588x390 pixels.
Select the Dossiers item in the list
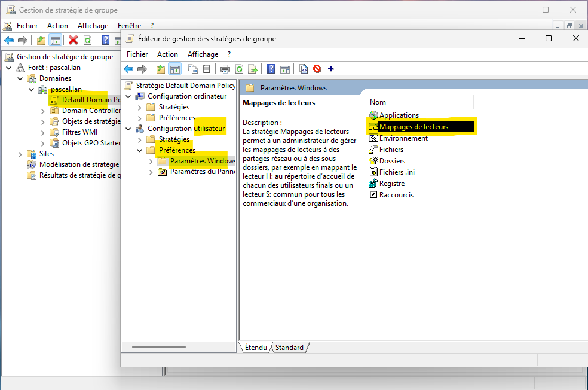[x=392, y=161]
